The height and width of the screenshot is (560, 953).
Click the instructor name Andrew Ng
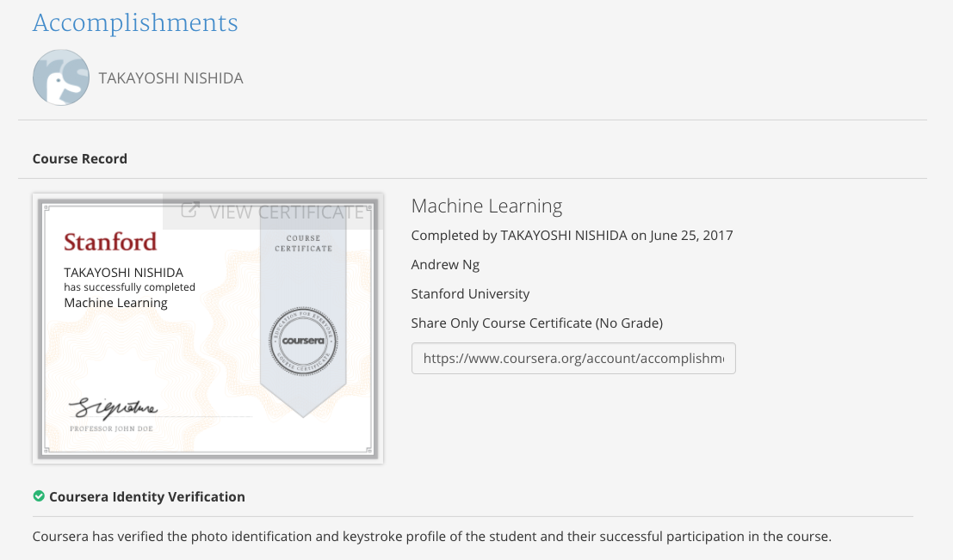point(445,265)
